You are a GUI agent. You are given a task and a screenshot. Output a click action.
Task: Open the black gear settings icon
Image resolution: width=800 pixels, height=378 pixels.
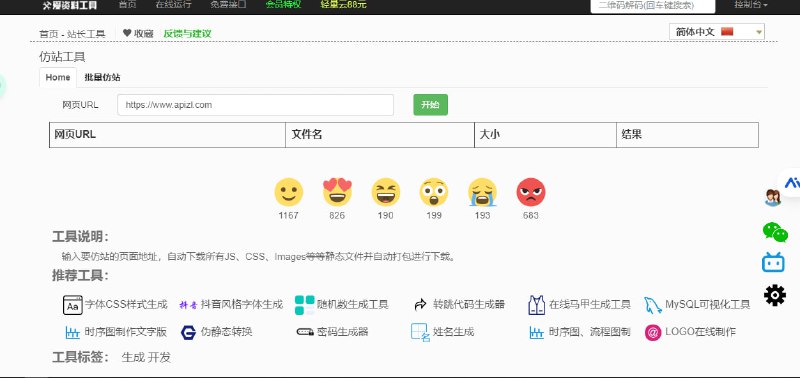(x=775, y=295)
